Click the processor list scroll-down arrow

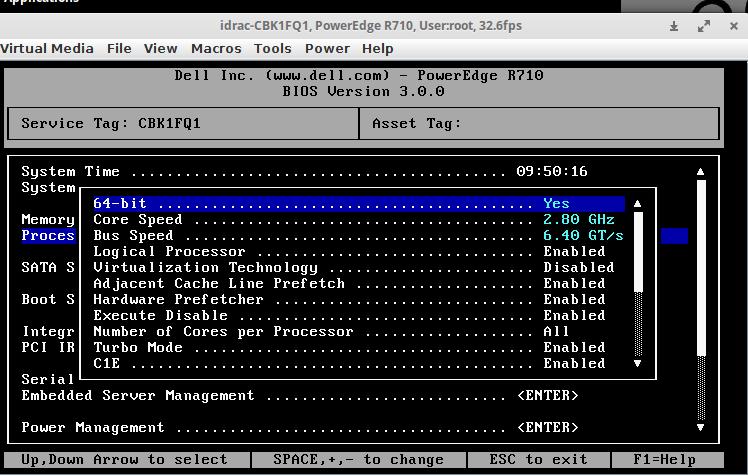[638, 364]
